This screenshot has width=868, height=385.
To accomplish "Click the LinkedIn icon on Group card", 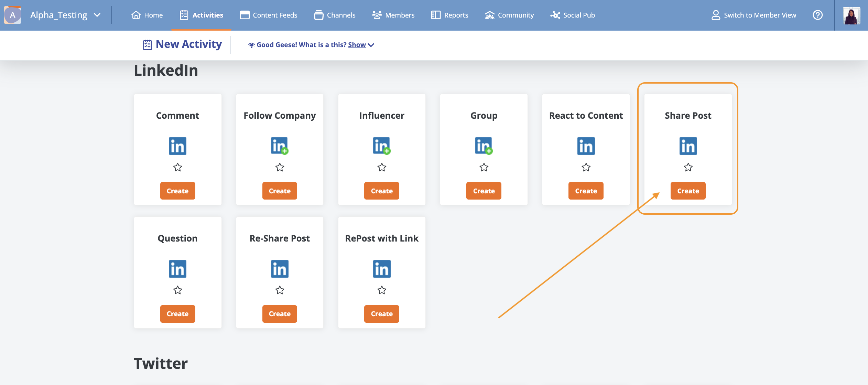I will pyautogui.click(x=484, y=146).
